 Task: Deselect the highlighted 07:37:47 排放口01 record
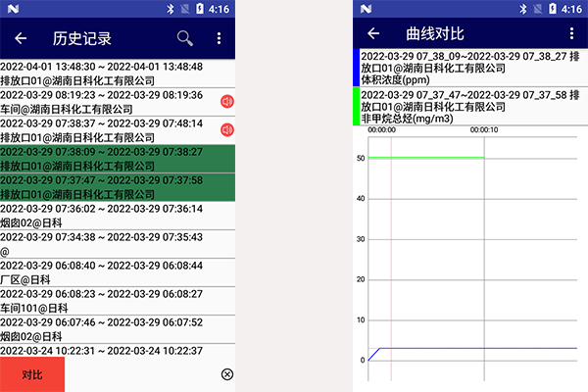pos(108,187)
